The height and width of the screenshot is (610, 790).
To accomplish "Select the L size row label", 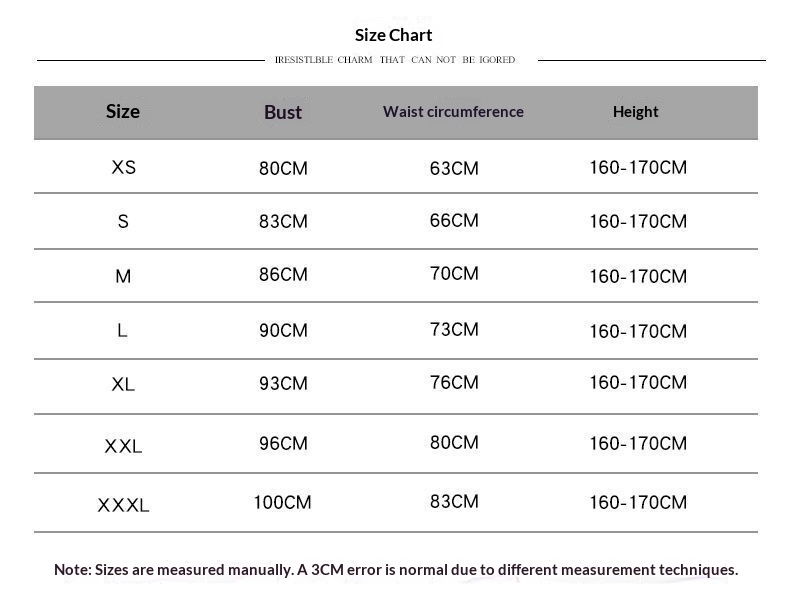I will click(122, 330).
